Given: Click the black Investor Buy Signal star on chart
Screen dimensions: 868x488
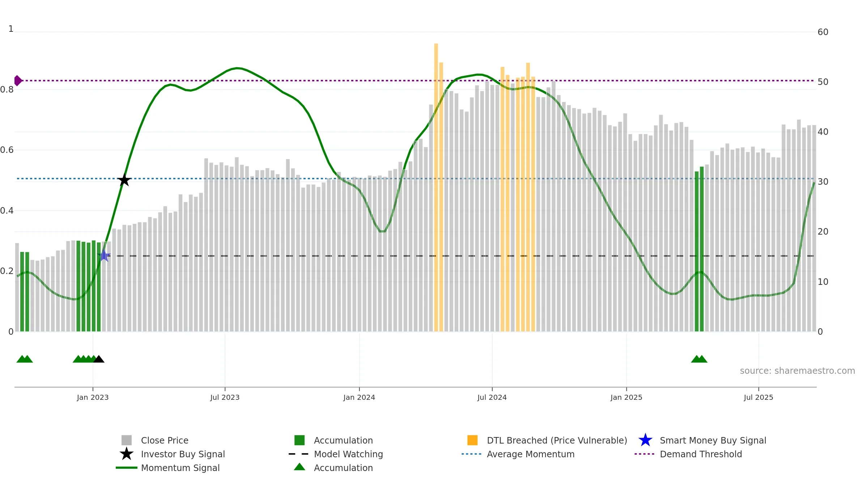Looking at the screenshot, I should click(124, 180).
